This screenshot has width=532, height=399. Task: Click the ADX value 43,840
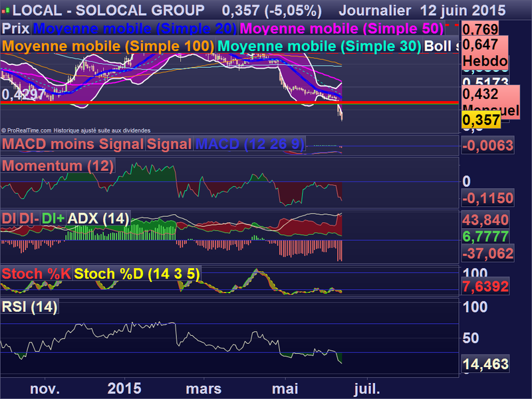(485, 220)
